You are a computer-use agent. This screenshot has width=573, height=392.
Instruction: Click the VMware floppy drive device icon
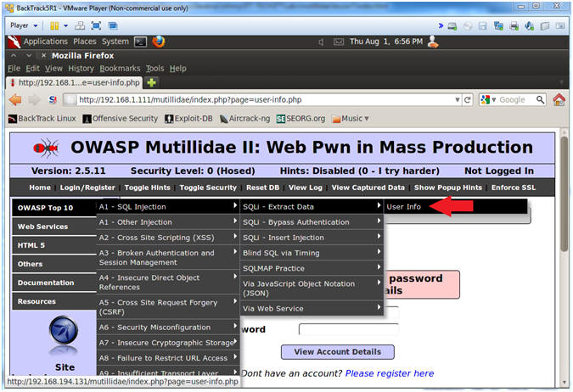pos(483,26)
